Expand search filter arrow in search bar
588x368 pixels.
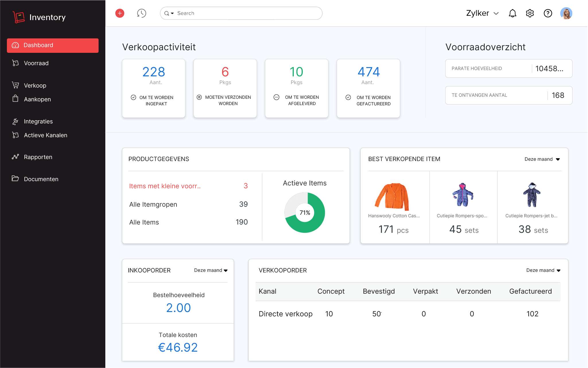172,13
